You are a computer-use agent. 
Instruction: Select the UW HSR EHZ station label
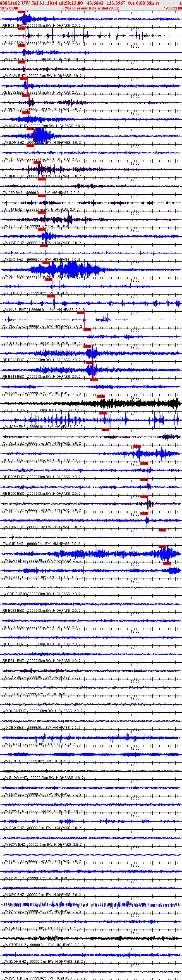click(42, 243)
